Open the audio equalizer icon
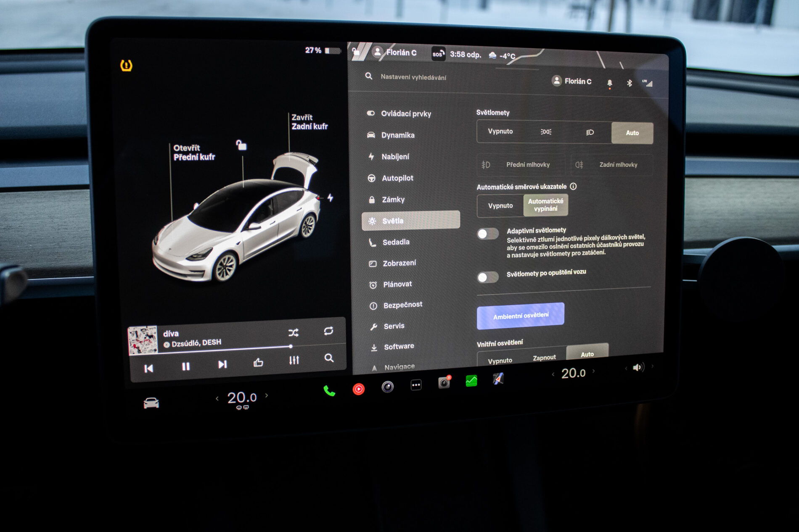 tap(294, 360)
